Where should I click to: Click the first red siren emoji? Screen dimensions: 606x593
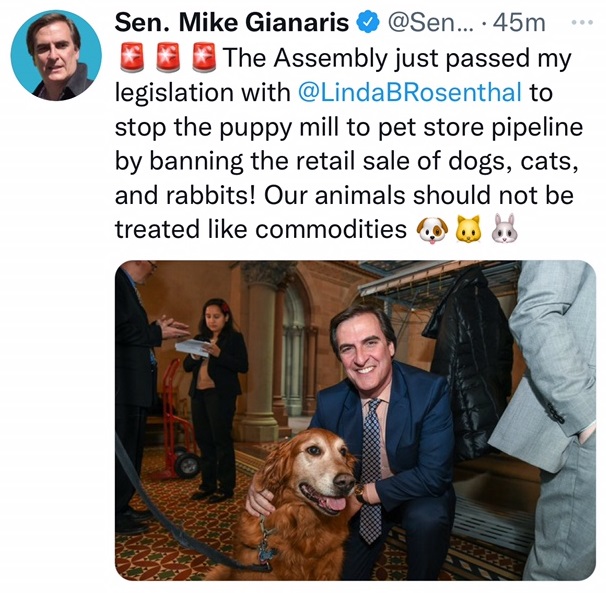130,58
